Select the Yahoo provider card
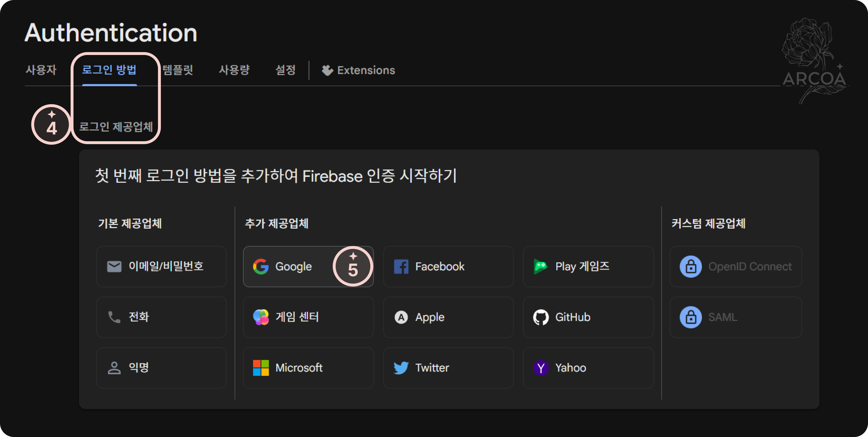The width and height of the screenshot is (868, 437). point(588,368)
